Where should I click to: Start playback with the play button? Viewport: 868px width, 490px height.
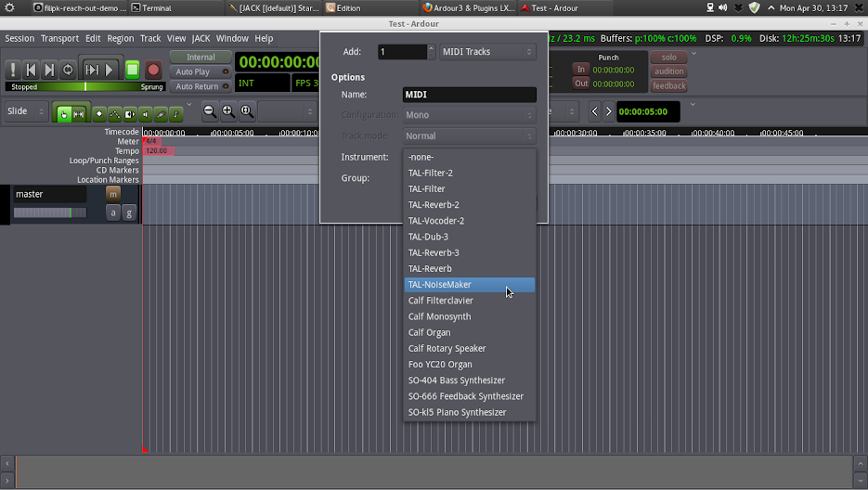110,70
